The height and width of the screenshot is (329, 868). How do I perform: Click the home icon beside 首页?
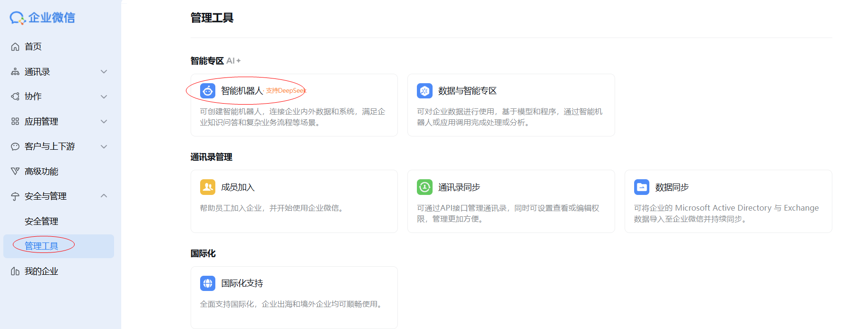tap(15, 47)
